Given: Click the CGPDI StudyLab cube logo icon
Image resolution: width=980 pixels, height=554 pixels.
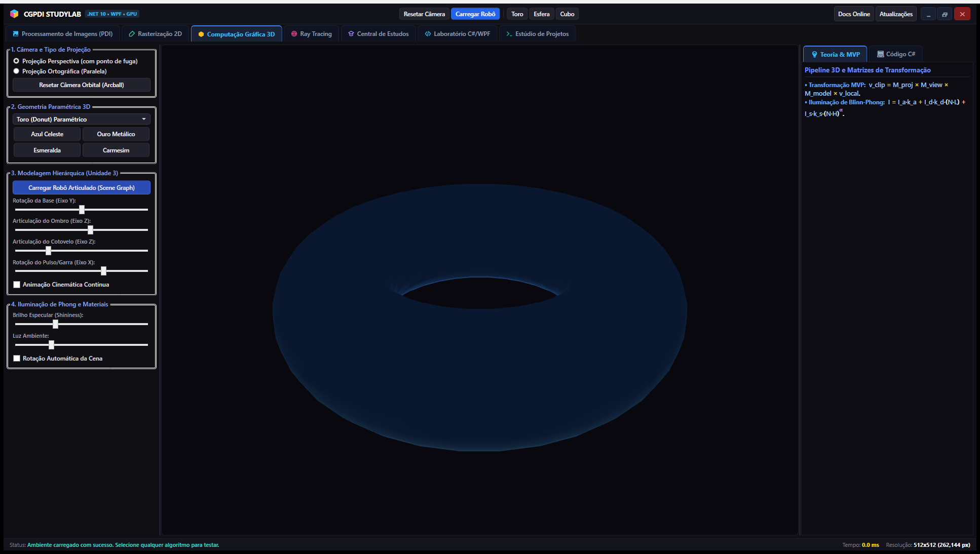Looking at the screenshot, I should (14, 14).
